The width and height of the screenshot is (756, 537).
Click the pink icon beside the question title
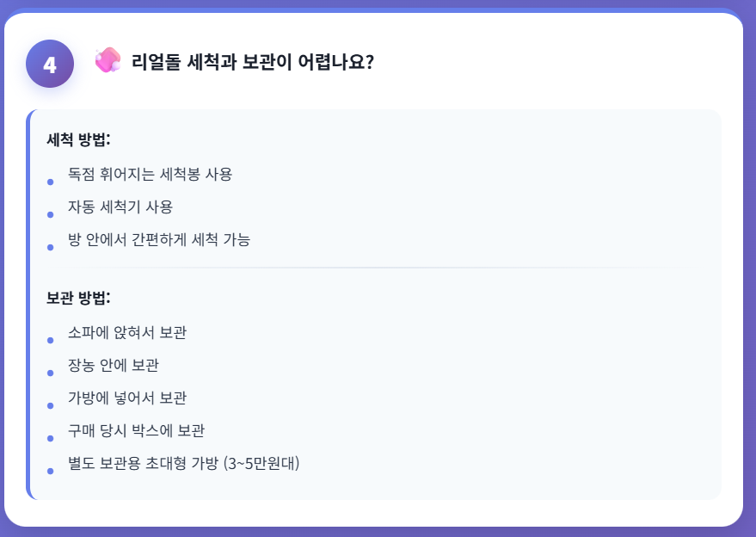click(108, 60)
